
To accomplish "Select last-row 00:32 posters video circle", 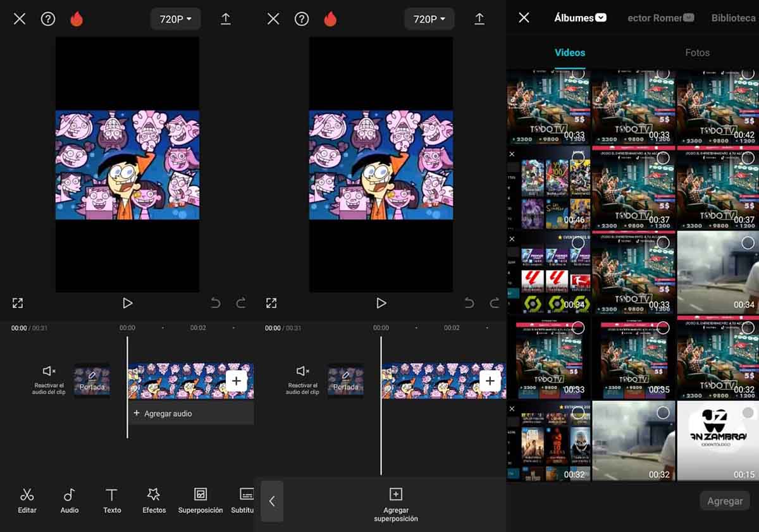I will tap(577, 412).
